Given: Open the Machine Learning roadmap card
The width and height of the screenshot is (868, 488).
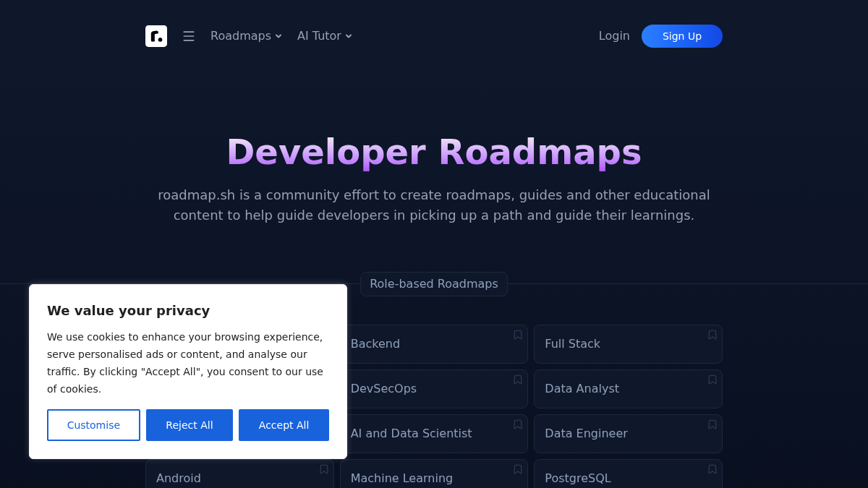Looking at the screenshot, I should [434, 474].
